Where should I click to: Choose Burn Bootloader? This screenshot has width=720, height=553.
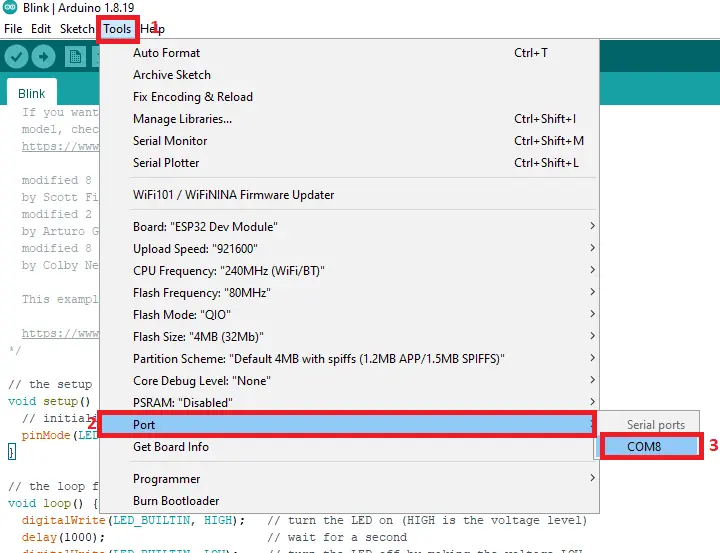[x=349, y=501]
